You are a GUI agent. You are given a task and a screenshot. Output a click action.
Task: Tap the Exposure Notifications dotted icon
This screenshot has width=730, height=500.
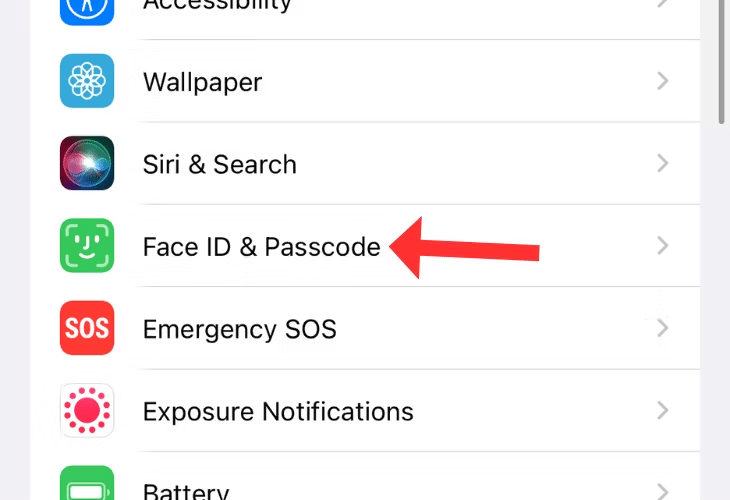coord(87,410)
